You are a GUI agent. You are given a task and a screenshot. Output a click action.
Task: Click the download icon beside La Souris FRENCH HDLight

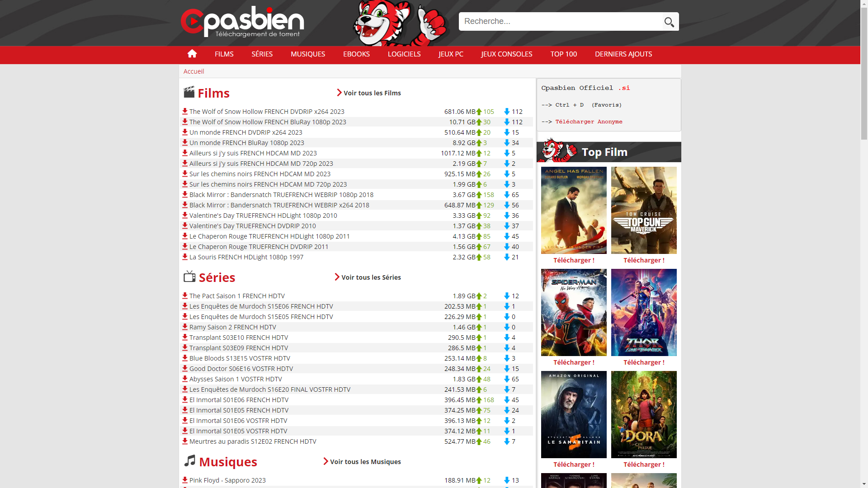pyautogui.click(x=185, y=257)
